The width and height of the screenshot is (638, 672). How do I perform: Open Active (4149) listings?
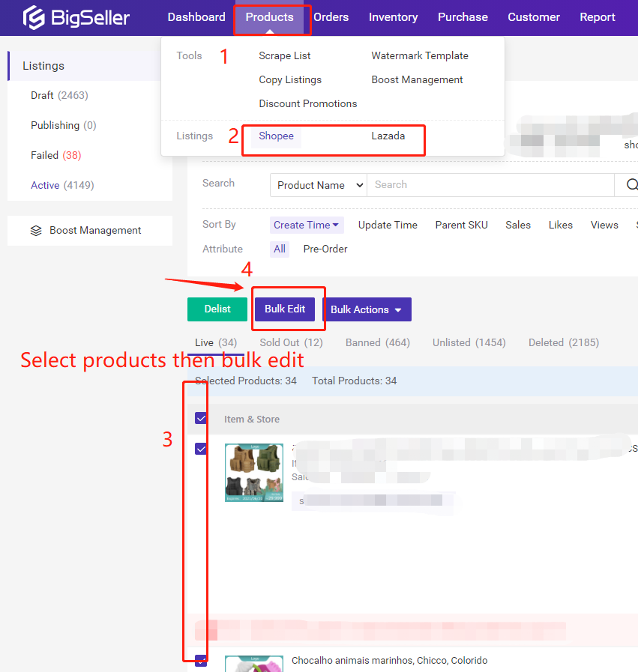[x=62, y=185]
